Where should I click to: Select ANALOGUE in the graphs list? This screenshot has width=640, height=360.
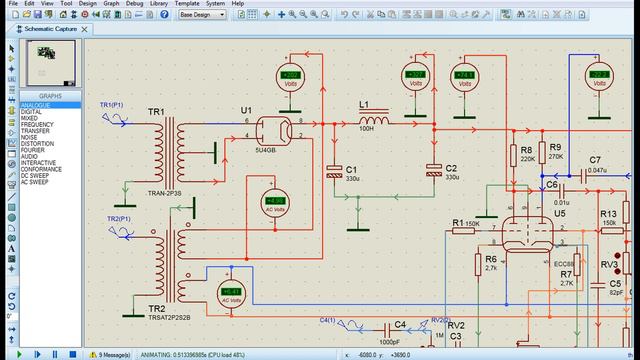coord(50,105)
